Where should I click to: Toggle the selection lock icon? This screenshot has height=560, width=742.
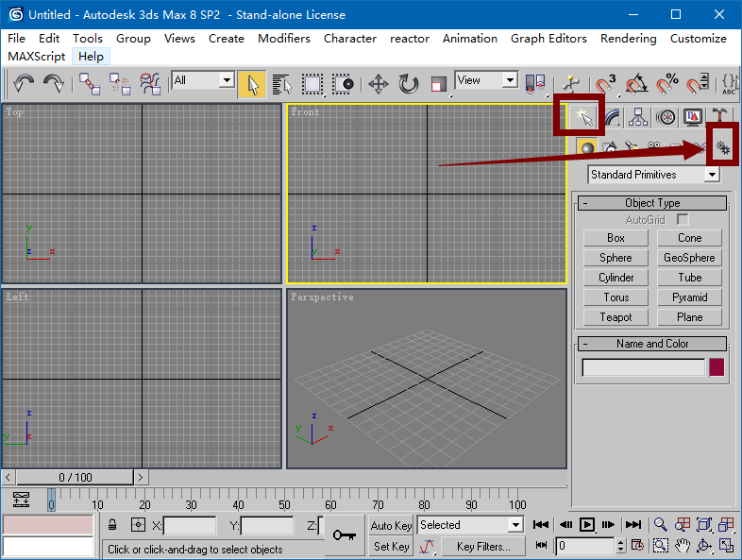pos(112,525)
